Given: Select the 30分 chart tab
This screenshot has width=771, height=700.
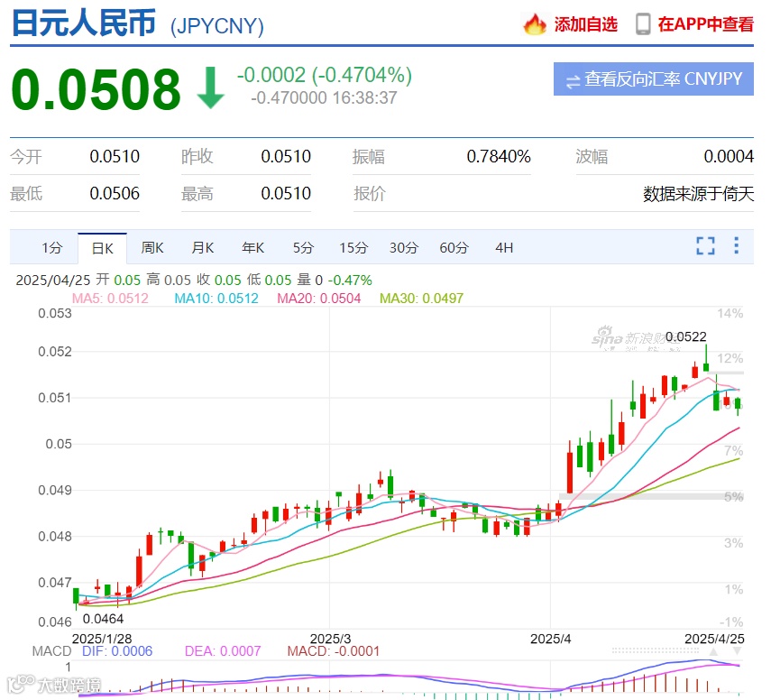Looking at the screenshot, I should pos(404,247).
